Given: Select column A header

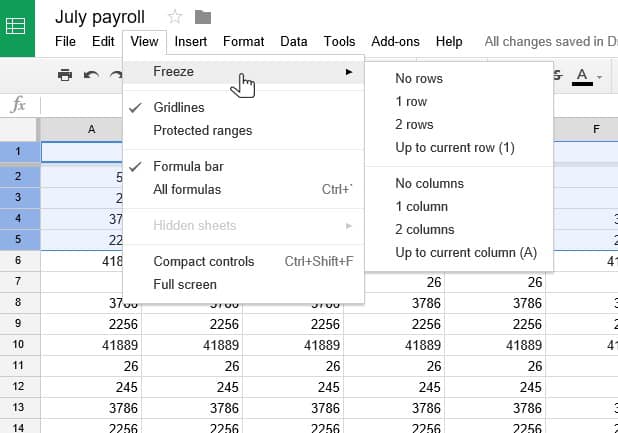Looking at the screenshot, I should tap(91, 129).
